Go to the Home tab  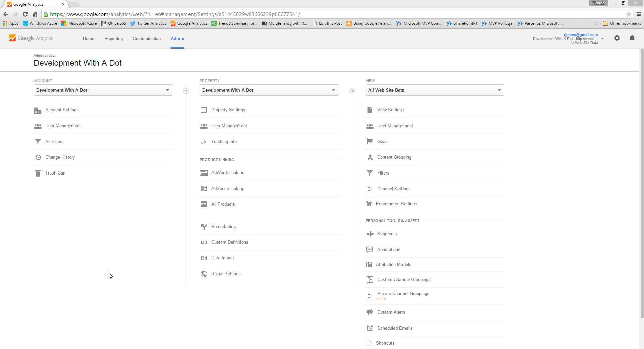click(88, 38)
